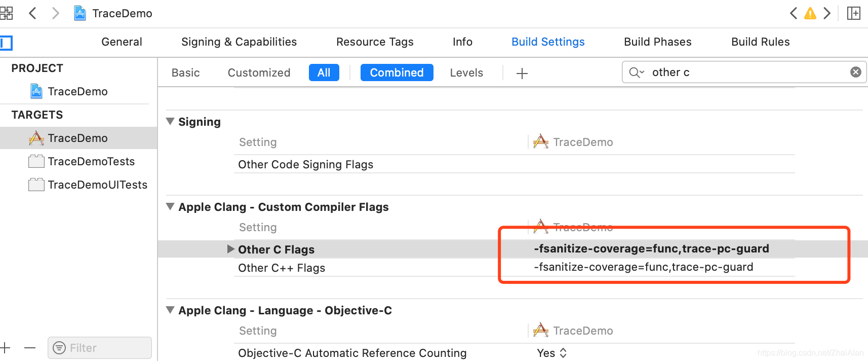Select the TraceDemo project blueprint icon
The height and width of the screenshot is (362, 868).
[x=36, y=91]
